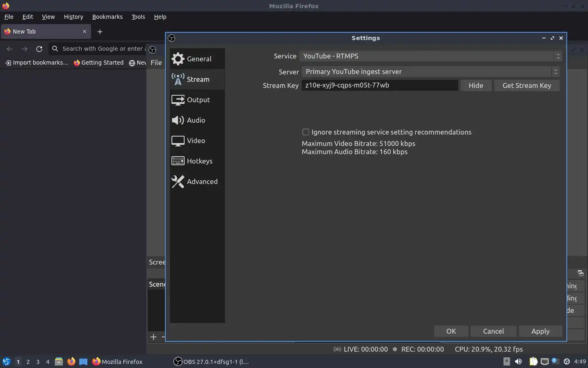Click Firefox back arrow icon
Viewport: 588px width, 368px height.
[x=10, y=49]
